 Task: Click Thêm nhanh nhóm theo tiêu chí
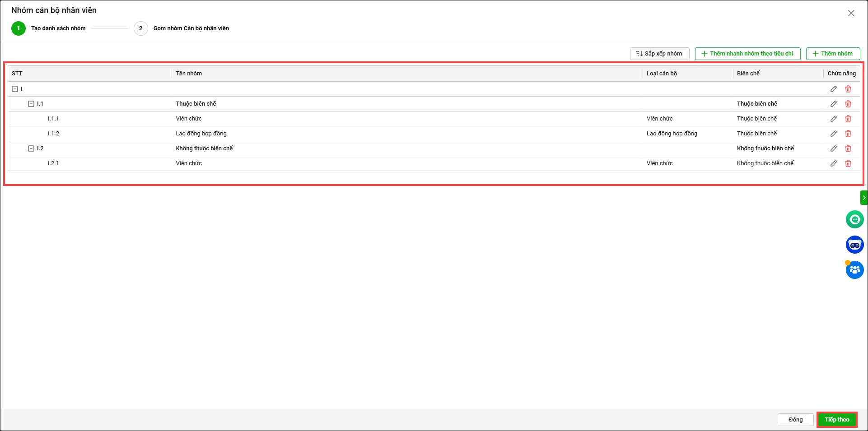coord(747,54)
